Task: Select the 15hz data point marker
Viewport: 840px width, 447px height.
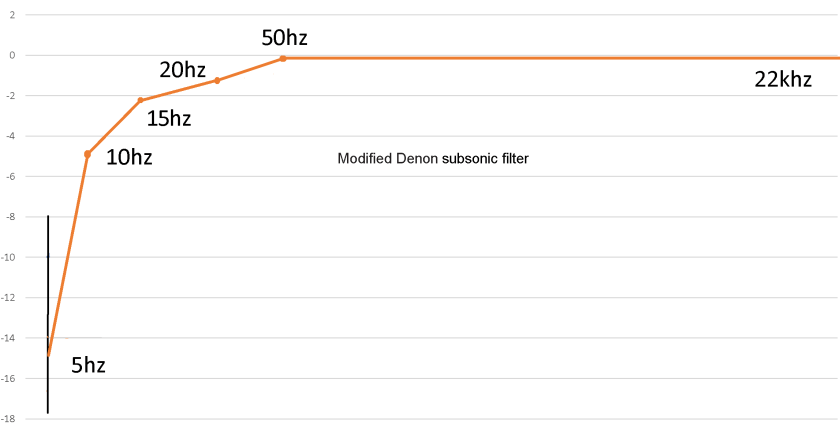Action: coord(140,100)
